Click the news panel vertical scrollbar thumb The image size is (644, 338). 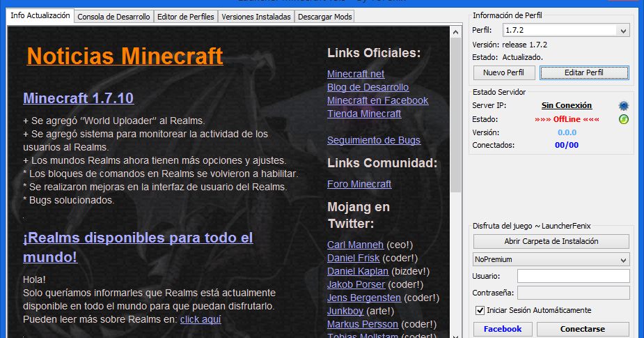click(x=455, y=115)
